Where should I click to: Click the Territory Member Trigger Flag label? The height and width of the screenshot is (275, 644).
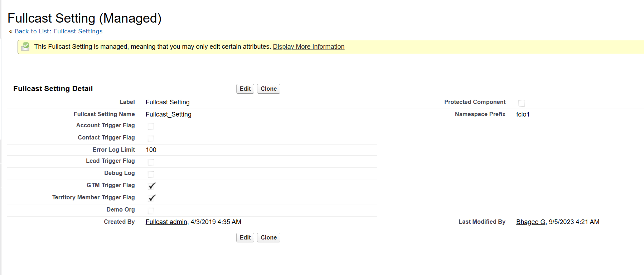tap(93, 198)
